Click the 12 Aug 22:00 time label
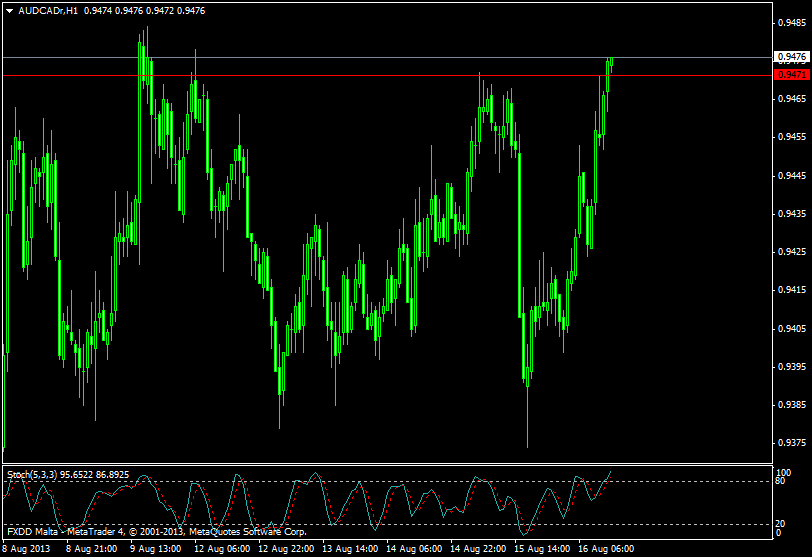The width and height of the screenshot is (812, 557). [x=286, y=549]
